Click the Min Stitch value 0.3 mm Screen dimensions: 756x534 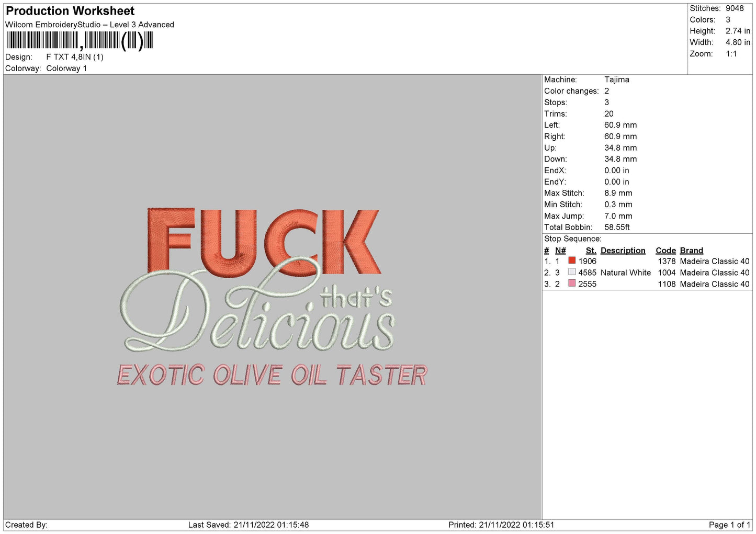click(618, 204)
